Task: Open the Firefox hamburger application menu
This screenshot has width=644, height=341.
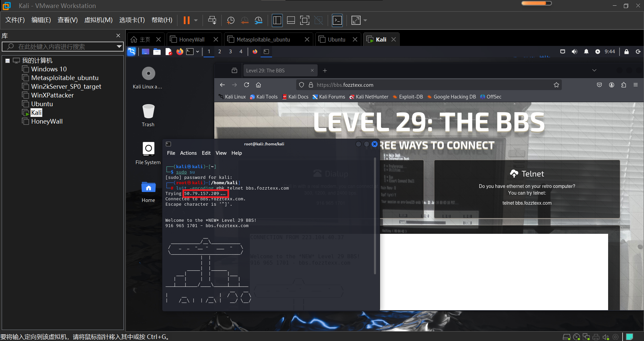Action: coord(636,85)
